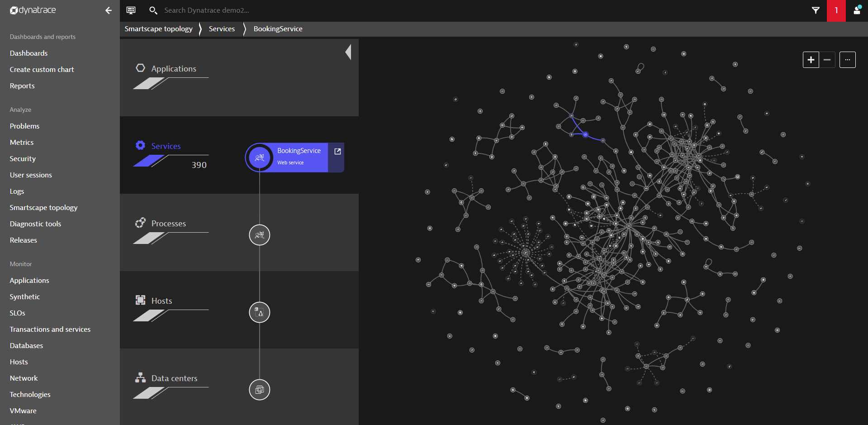Open the user profile icon
Screen dimensions: 868x425
tap(857, 10)
